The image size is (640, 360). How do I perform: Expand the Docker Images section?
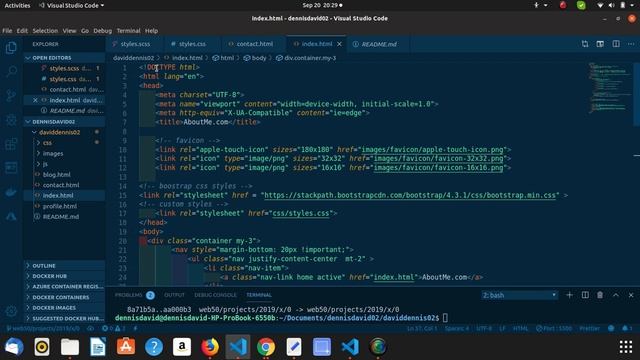(x=64, y=308)
